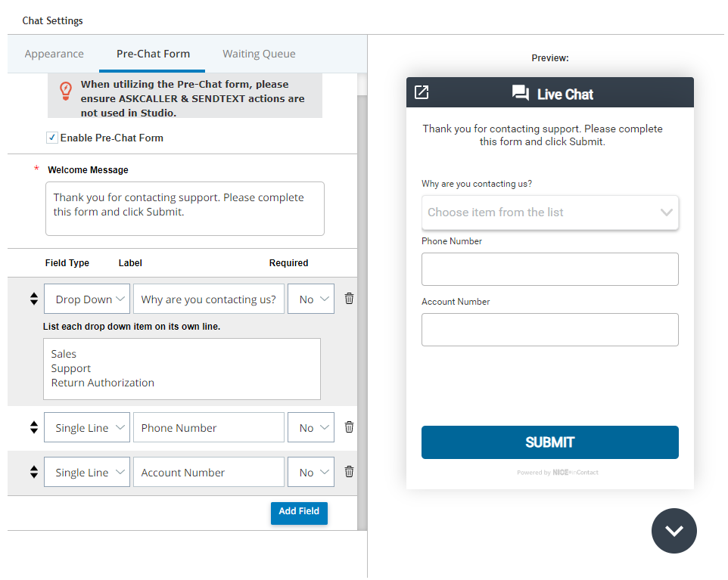Click the preview 'Account Number' label
Viewport: 728px width, 580px height.
point(456,302)
